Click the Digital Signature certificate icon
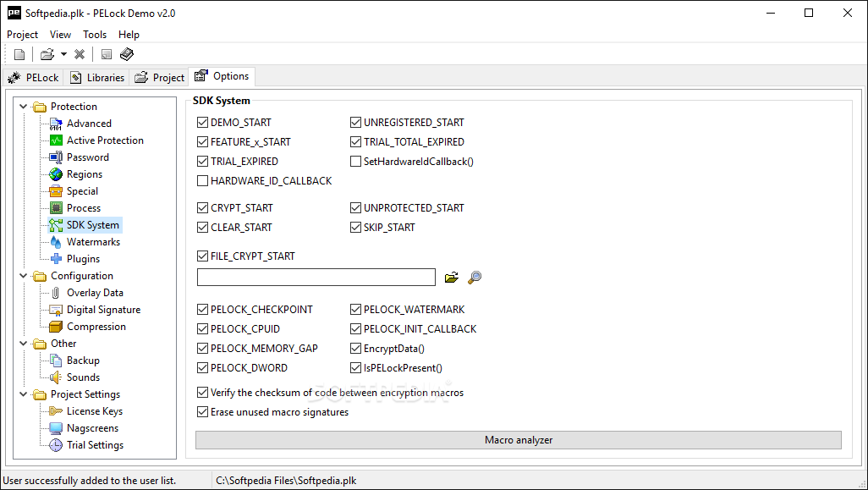Screen dimensions: 868x490 (56, 310)
